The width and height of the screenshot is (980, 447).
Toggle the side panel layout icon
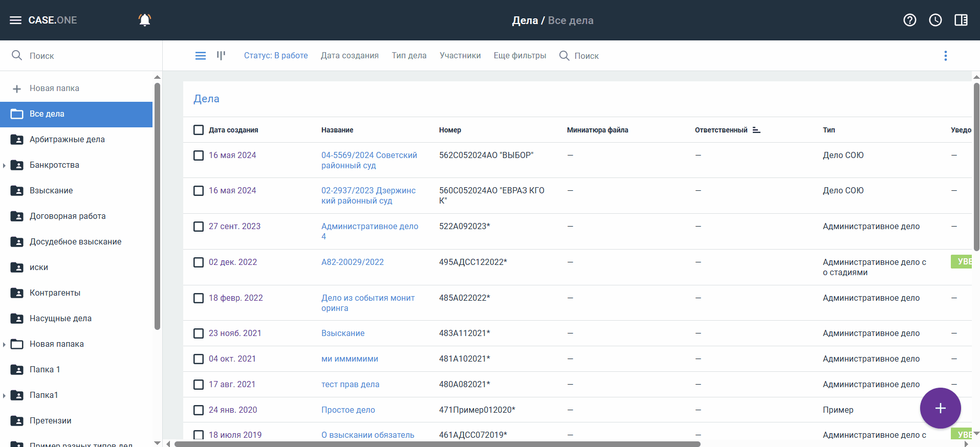tap(961, 20)
